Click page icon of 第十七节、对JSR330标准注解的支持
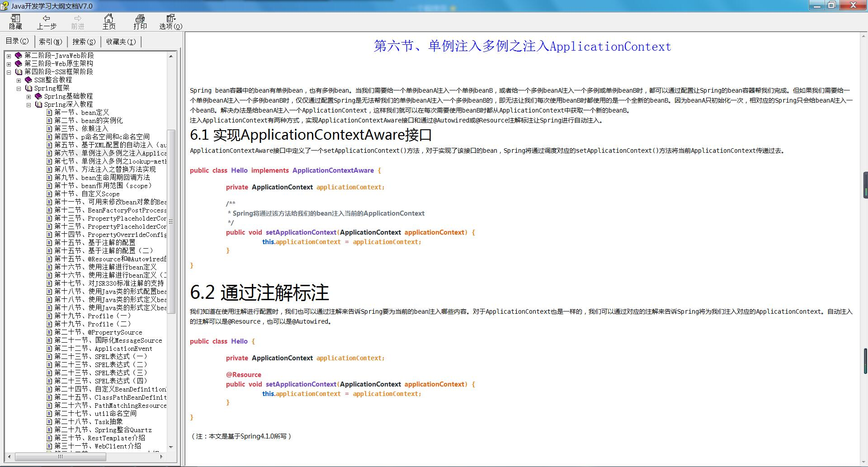Image resolution: width=868 pixels, height=467 pixels. (x=49, y=283)
